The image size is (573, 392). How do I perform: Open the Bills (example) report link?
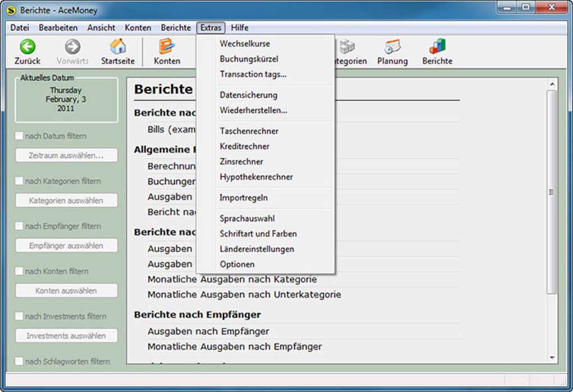click(171, 129)
